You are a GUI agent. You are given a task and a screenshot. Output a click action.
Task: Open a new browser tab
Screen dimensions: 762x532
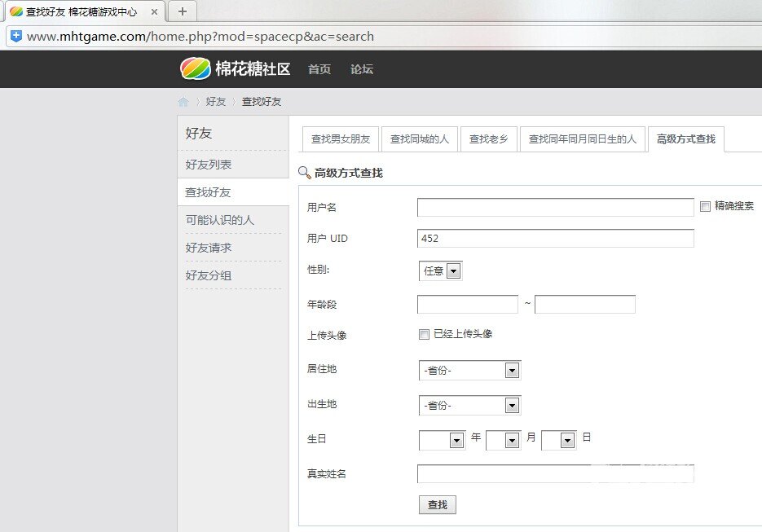click(183, 11)
